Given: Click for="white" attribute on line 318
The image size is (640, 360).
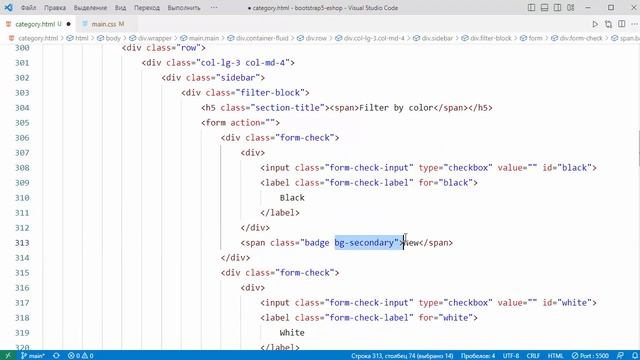Looking at the screenshot, I should click(x=446, y=318).
